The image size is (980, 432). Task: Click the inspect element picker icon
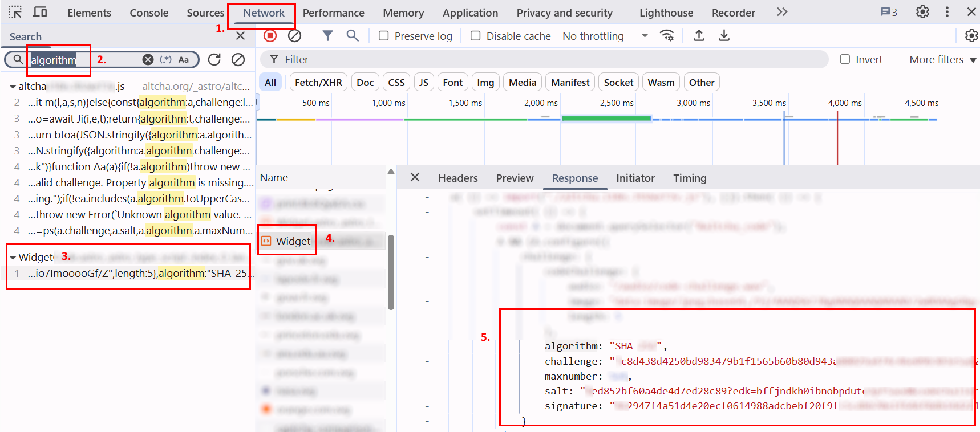click(15, 12)
